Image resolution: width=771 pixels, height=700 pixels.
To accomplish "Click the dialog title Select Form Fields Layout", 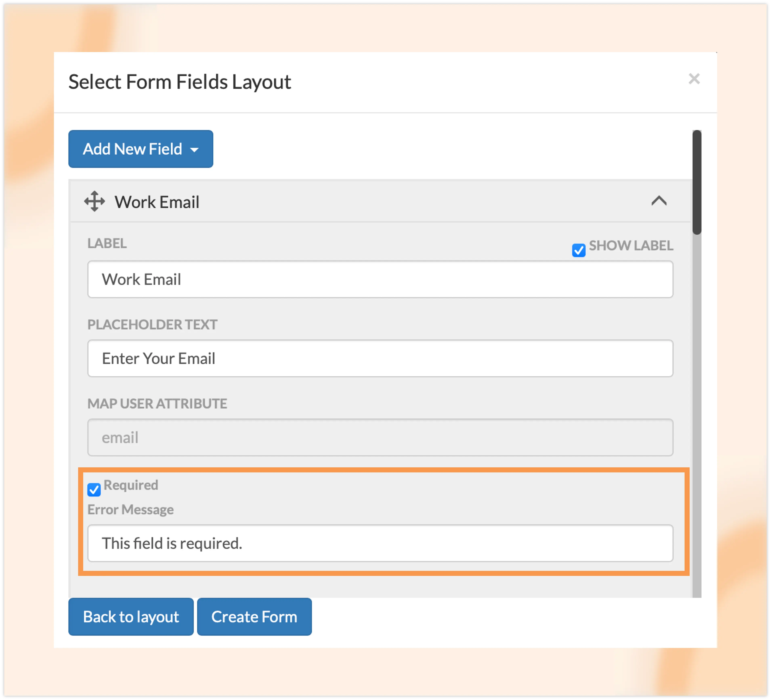I will click(179, 82).
